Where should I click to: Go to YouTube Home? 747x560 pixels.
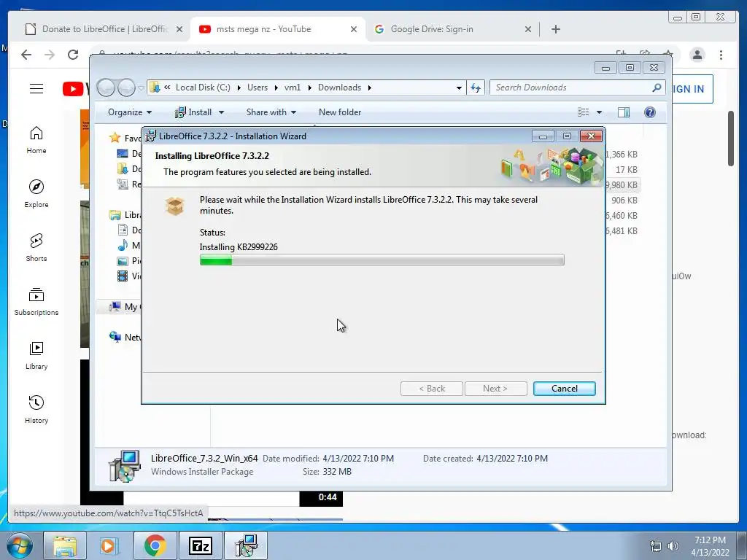(x=36, y=139)
